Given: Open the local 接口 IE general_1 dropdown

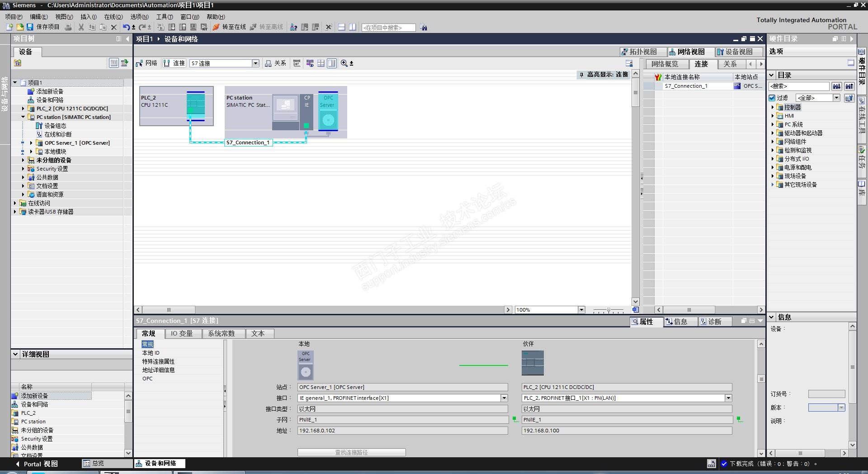Looking at the screenshot, I should click(x=504, y=398).
